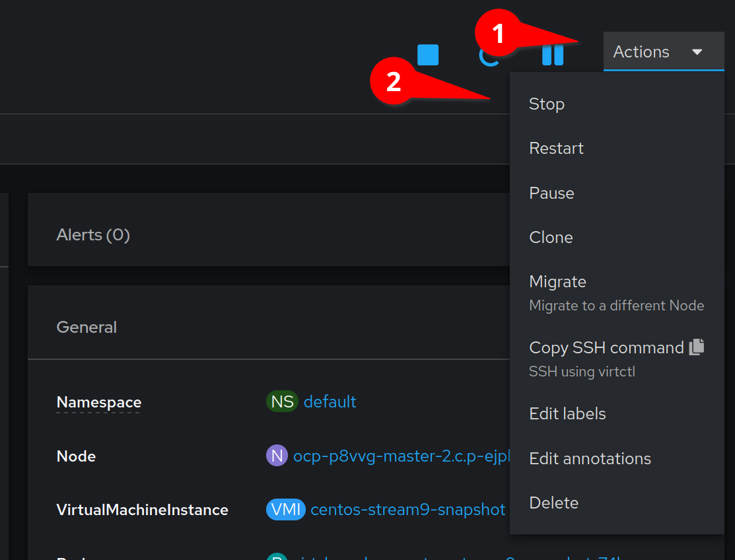Click the VMI badge icon
The width and height of the screenshot is (735, 560).
click(285, 510)
